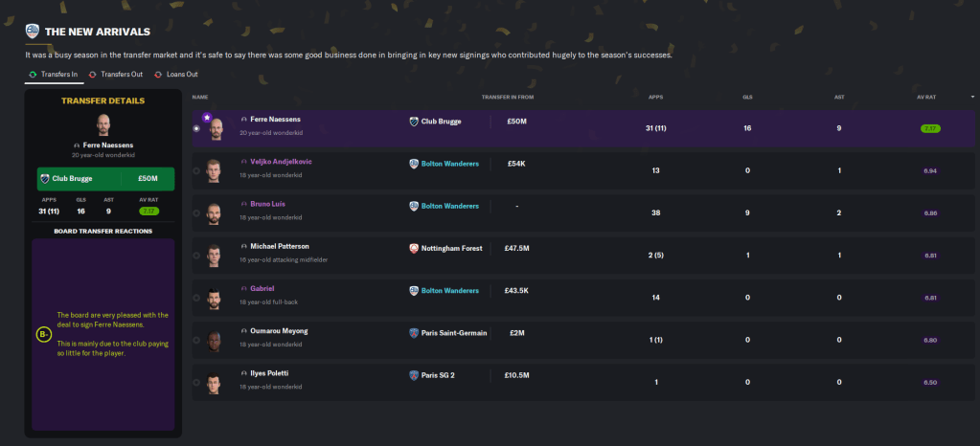Click the Nottingham Forest club badge
This screenshot has width=980, height=446.
pyautogui.click(x=414, y=248)
